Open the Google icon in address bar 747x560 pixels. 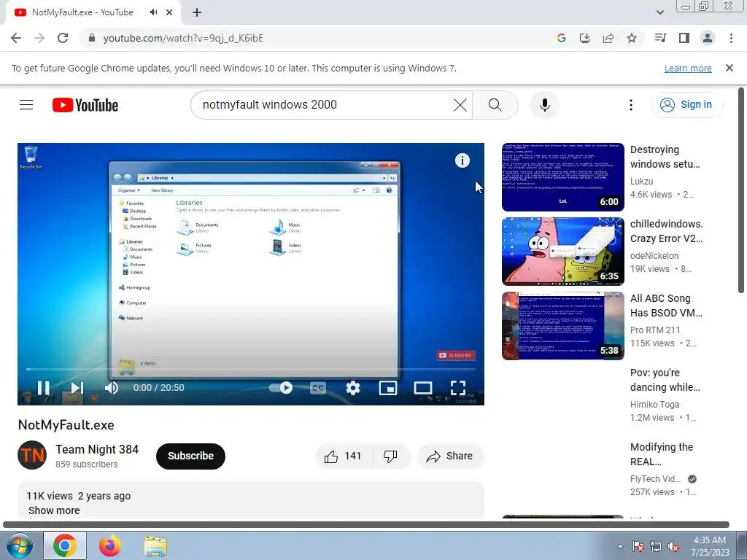click(x=561, y=38)
